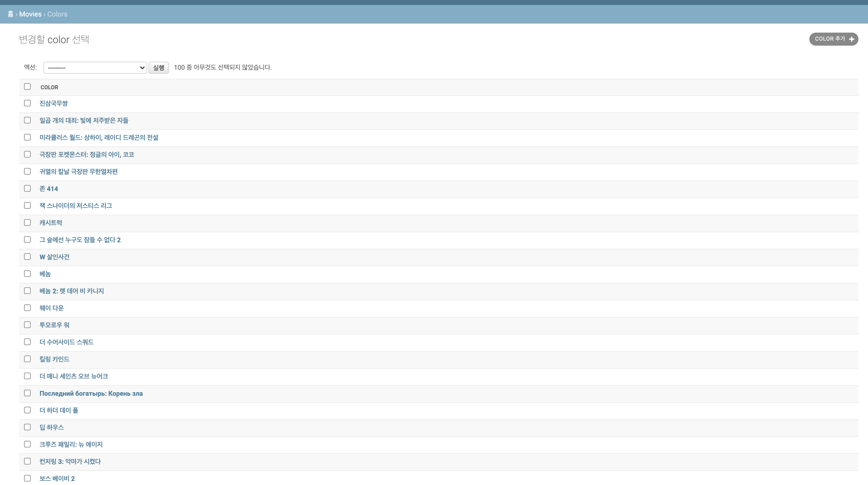The width and height of the screenshot is (868, 485).
Task: Open 보스 베이비 2 entry
Action: [57, 478]
